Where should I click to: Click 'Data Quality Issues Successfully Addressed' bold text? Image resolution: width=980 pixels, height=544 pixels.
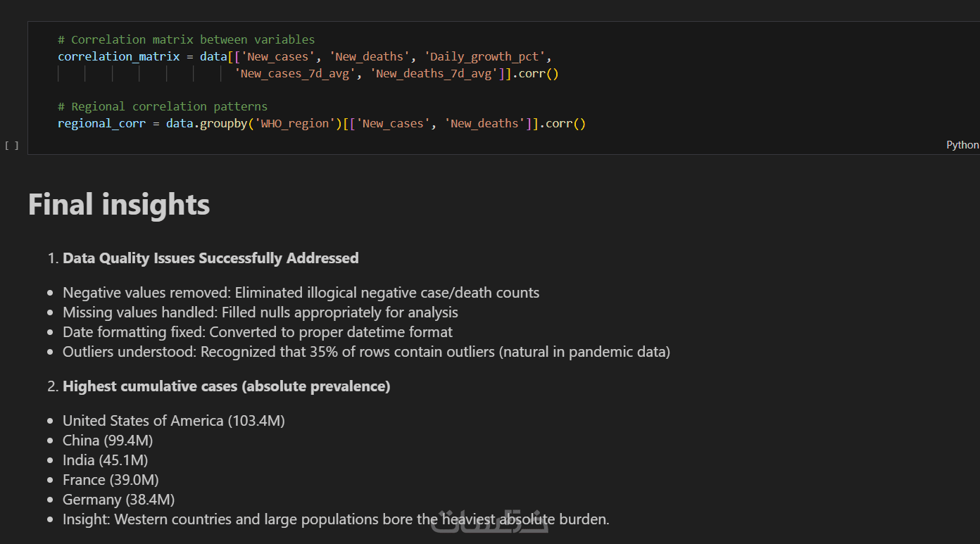pos(211,258)
